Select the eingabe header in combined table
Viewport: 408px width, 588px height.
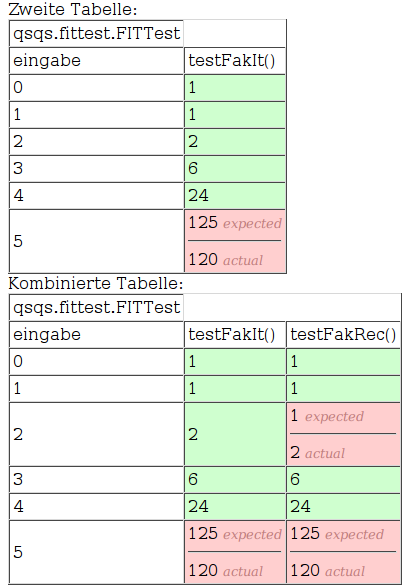tap(96, 334)
